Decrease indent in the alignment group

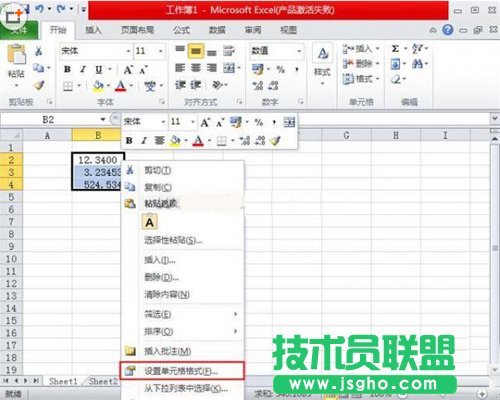[180, 85]
